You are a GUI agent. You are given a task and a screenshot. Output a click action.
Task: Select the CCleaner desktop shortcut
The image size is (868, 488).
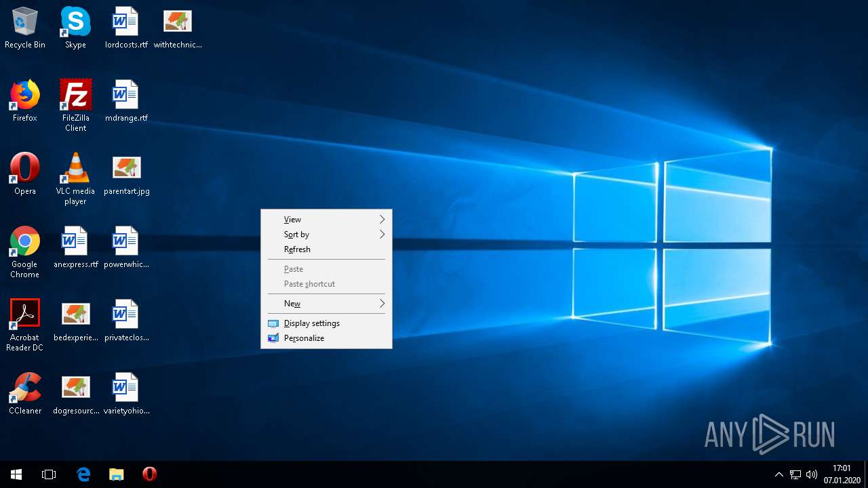pos(25,394)
